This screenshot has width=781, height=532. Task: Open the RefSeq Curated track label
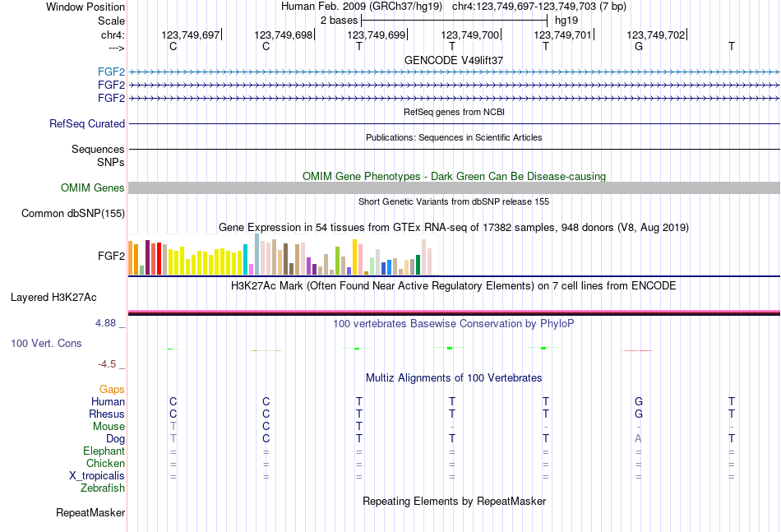pos(87,123)
